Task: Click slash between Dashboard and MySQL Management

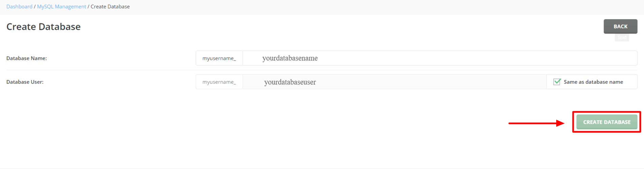Action: point(35,6)
